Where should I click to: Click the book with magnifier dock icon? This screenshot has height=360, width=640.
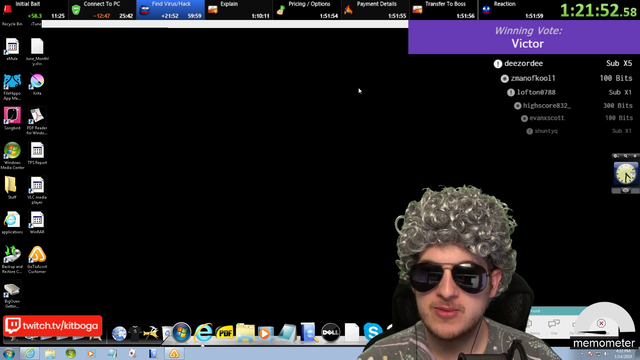point(309,332)
